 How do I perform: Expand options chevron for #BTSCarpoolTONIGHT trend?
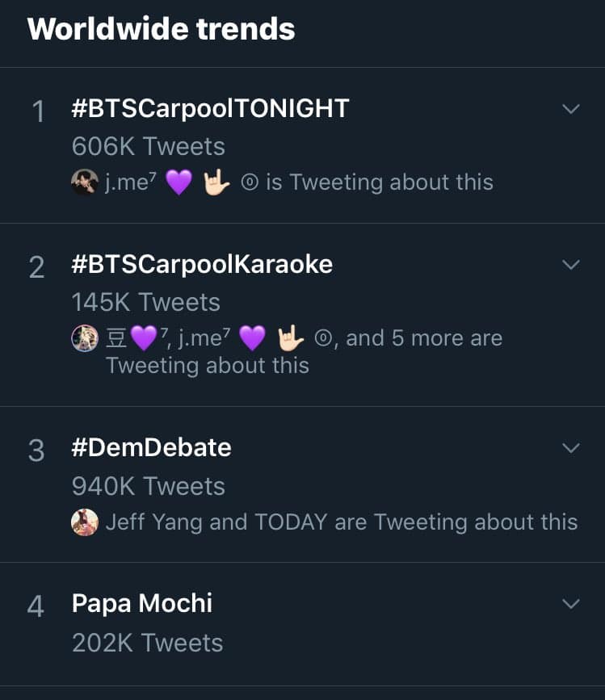pyautogui.click(x=570, y=109)
